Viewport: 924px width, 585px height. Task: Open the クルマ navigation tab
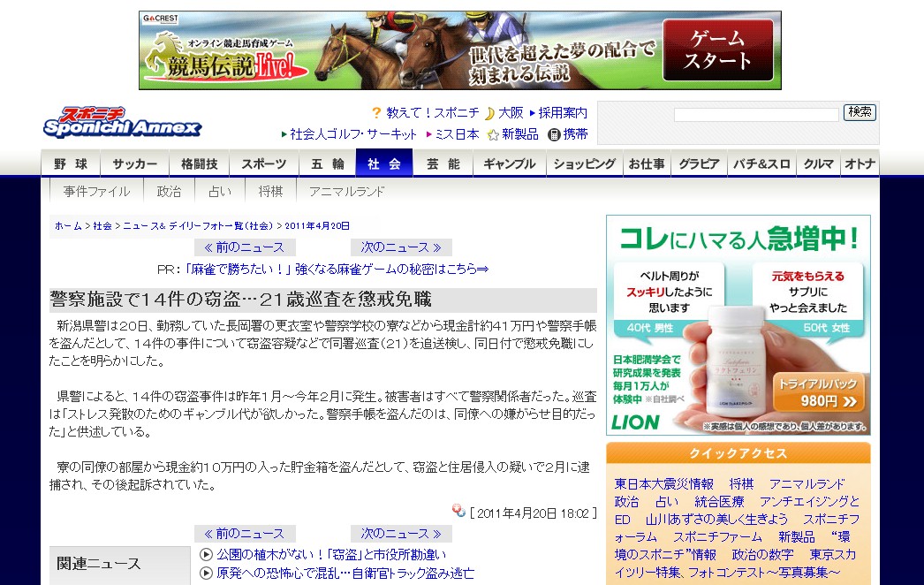point(819,164)
